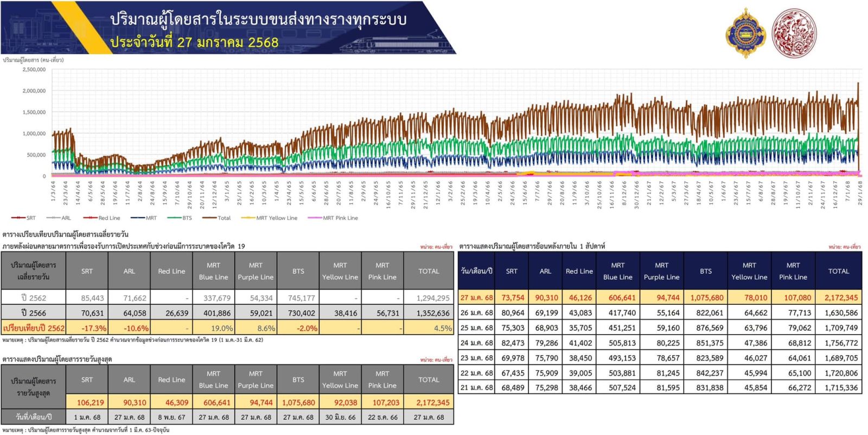Viewport: 868px width, 435px height.
Task: Toggle the BTS green series in chart legend
Action: [x=181, y=218]
